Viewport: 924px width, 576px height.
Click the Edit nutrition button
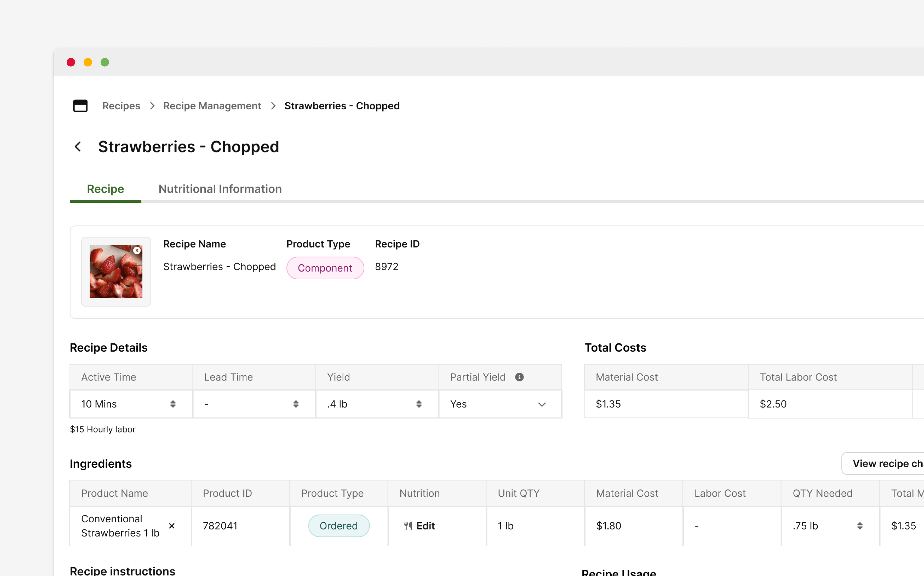click(x=419, y=526)
